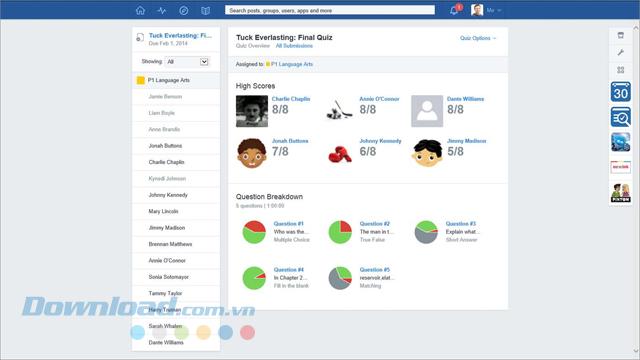
Task: Open the Showing All filter dropdown
Action: point(187,62)
